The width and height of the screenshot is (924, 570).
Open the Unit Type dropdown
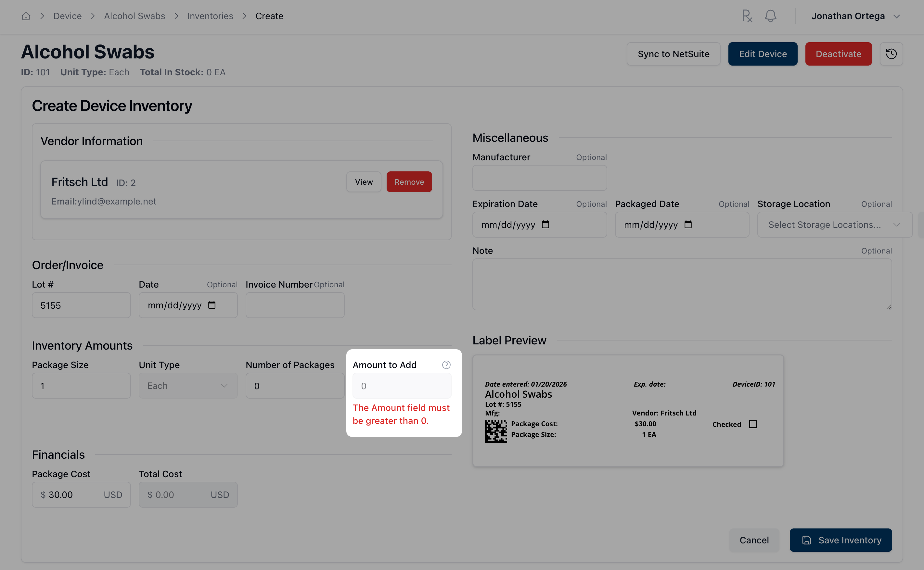pos(187,385)
